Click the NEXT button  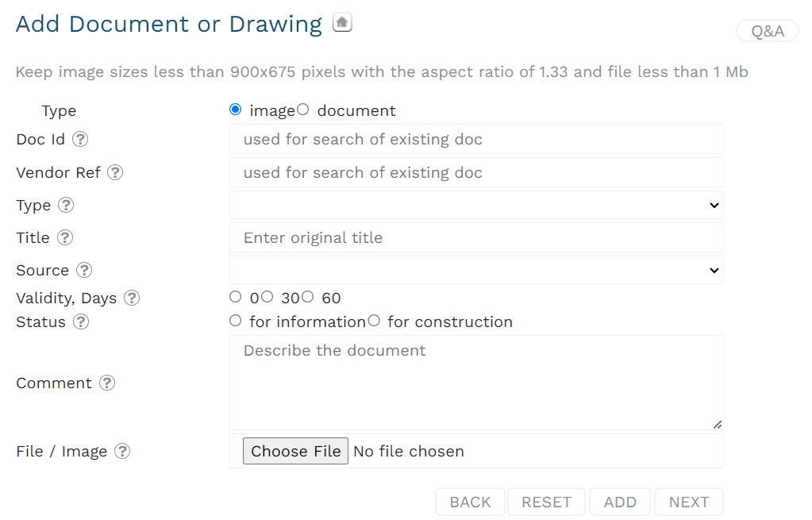[x=689, y=502]
